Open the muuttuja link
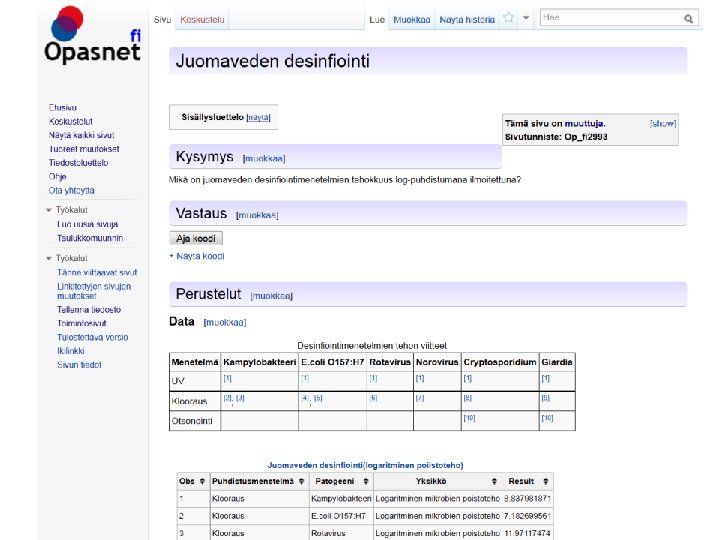The width and height of the screenshot is (720, 540). click(585, 124)
